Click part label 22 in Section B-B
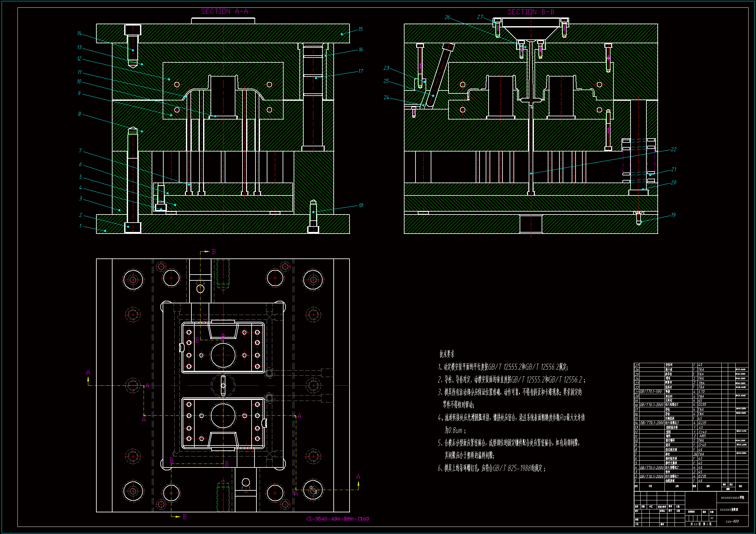The image size is (756, 534). coord(673,149)
